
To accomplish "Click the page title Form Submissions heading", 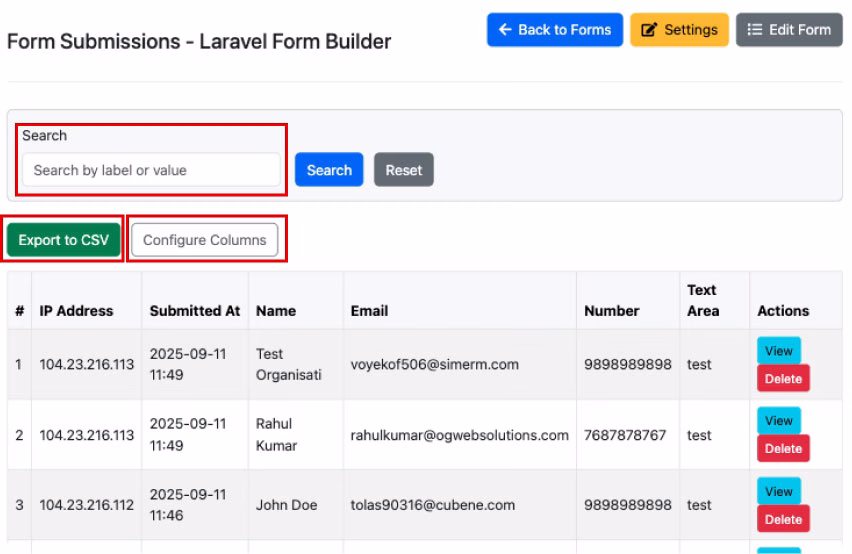I will (199, 41).
